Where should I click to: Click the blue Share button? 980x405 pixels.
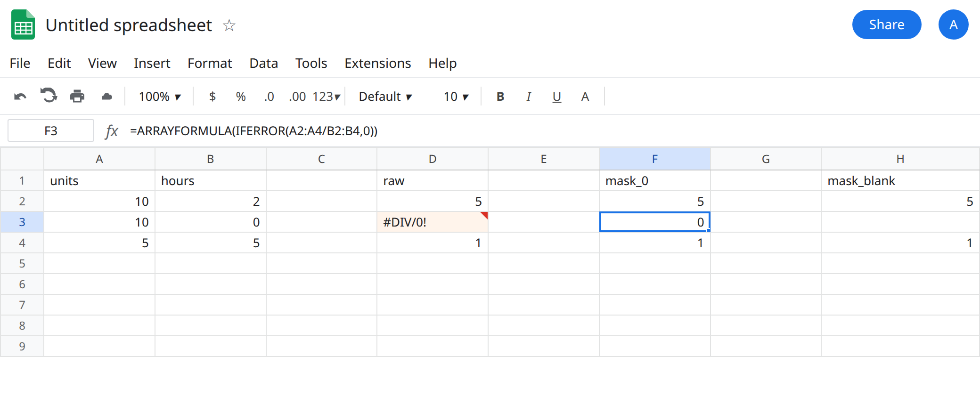[x=887, y=24]
